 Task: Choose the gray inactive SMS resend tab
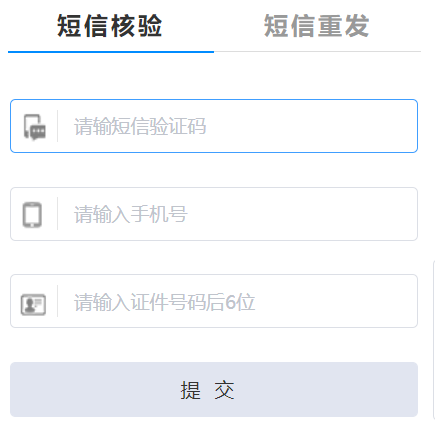(316, 26)
